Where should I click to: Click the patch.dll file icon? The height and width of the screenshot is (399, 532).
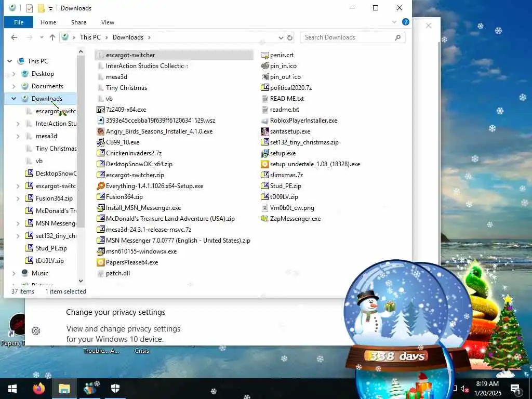(100, 273)
